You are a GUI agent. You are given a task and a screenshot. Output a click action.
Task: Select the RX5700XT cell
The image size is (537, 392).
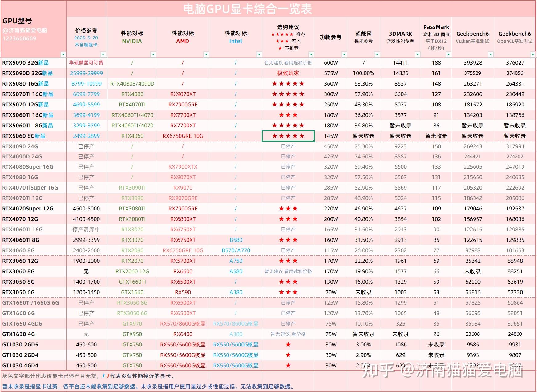point(183,261)
